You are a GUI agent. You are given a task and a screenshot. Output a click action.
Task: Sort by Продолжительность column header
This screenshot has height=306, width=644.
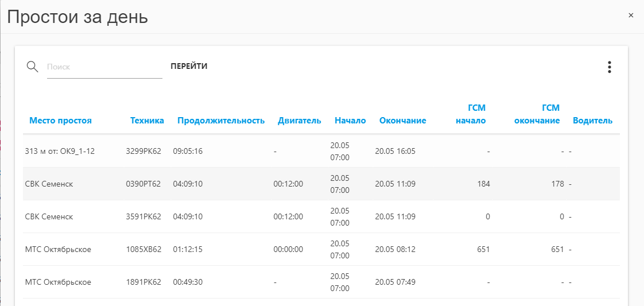[x=221, y=121]
